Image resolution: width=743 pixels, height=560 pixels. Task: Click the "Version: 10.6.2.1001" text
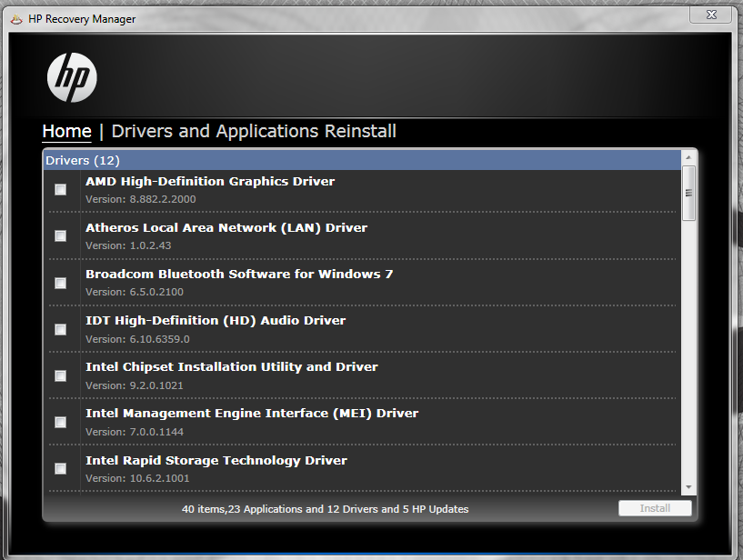coord(137,478)
